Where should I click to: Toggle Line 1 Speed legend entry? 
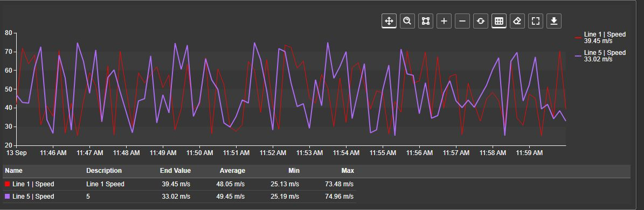600,37
